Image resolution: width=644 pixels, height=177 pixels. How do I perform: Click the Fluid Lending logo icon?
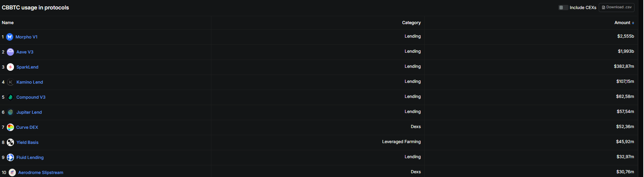click(11, 157)
